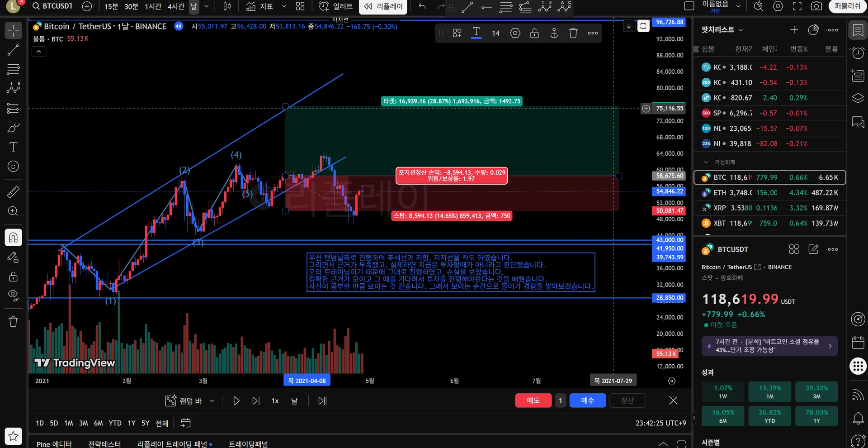Toggle lock on the selected drawing
This screenshot has width=868, height=448.
(x=534, y=33)
